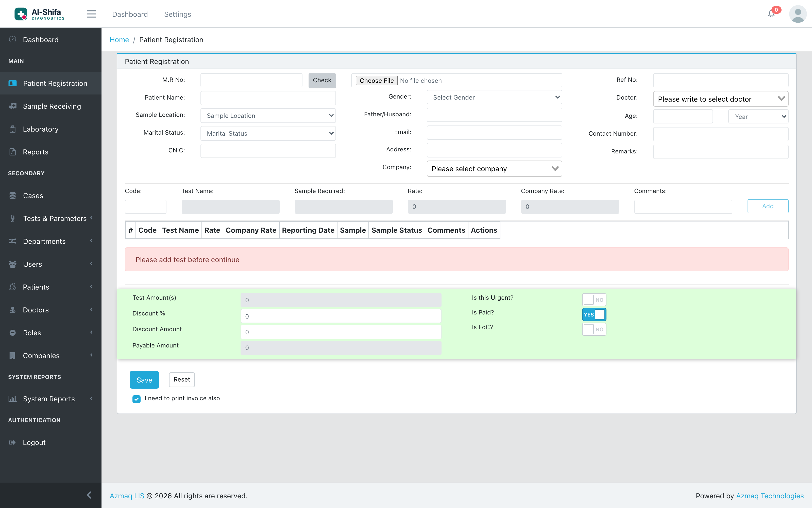Focus the Discount Amount input field
The width and height of the screenshot is (812, 508).
[x=341, y=332]
